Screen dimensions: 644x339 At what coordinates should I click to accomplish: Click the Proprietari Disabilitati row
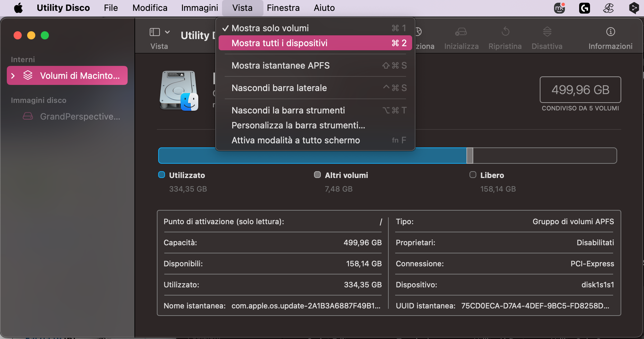505,243
